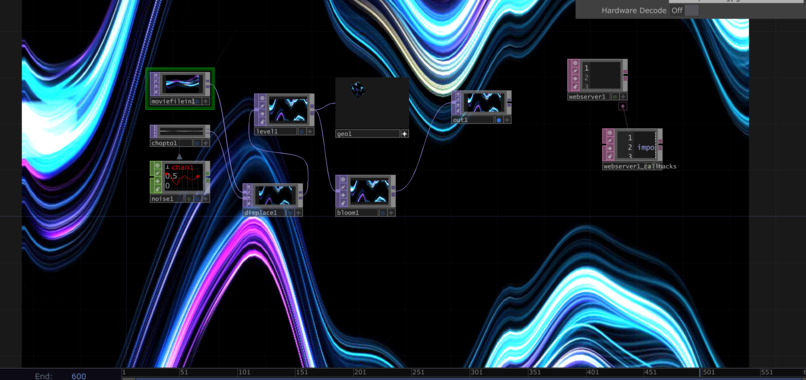Toggle clone immune flag on webserver1_callbacks DAT
This screenshot has height=380, width=806.
point(610,140)
